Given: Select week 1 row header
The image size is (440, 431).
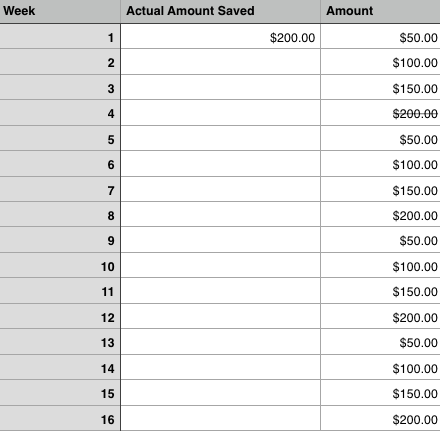Looking at the screenshot, I should (x=60, y=36).
